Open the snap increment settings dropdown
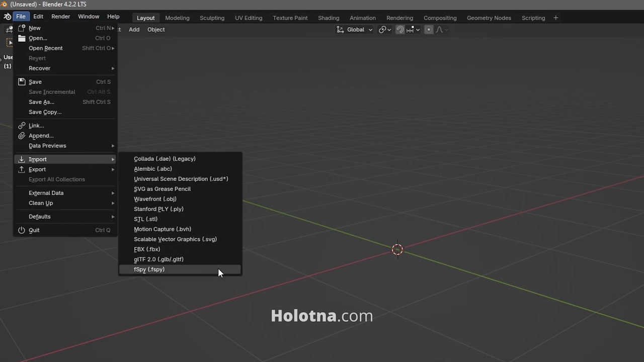 (x=413, y=30)
